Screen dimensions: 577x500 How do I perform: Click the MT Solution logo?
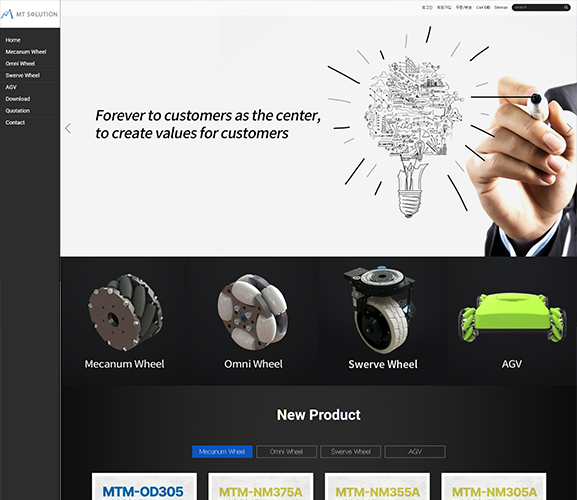[x=29, y=14]
